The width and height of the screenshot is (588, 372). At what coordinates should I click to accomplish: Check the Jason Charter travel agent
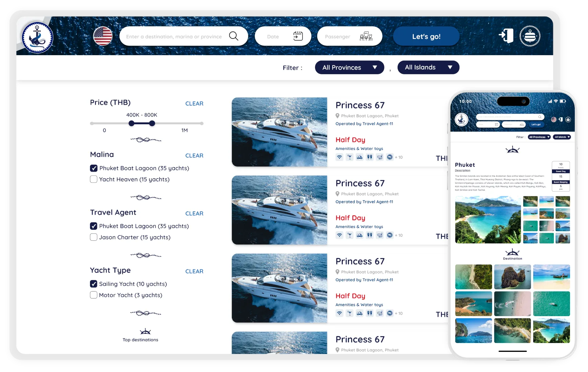[94, 237]
